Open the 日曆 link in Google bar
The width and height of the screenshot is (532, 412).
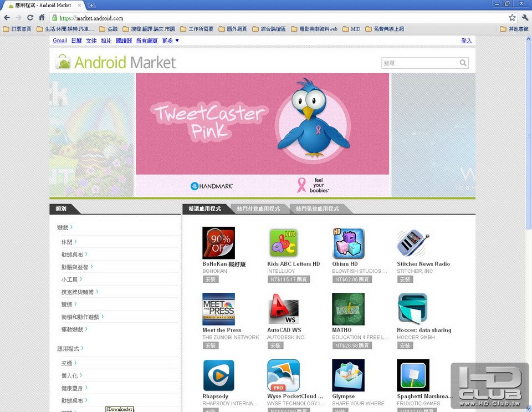click(76, 40)
